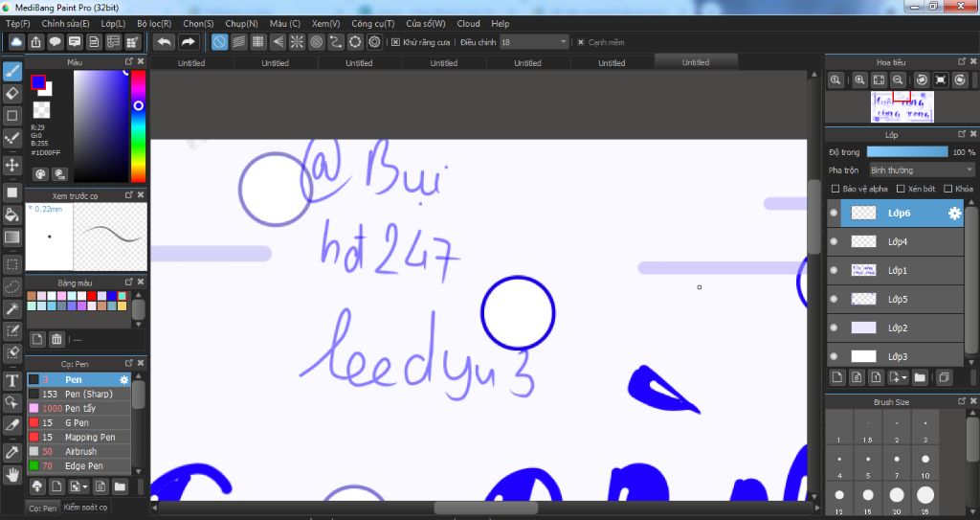980x520 pixels.
Task: Open add-brush dropdown arrow below brush list
Action: coord(85,486)
